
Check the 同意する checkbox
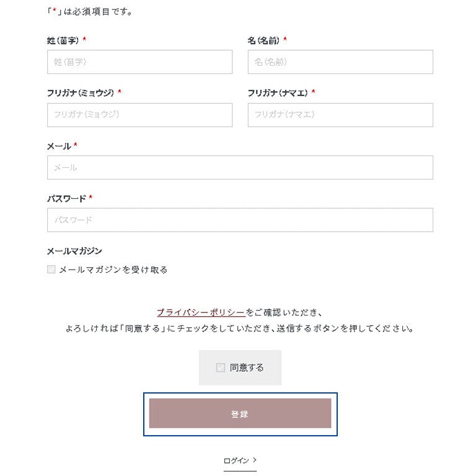(221, 368)
